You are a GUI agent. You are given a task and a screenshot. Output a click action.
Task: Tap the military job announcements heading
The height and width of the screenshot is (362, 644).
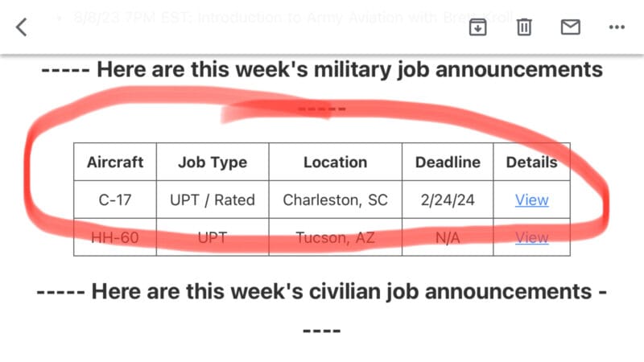[x=322, y=69]
